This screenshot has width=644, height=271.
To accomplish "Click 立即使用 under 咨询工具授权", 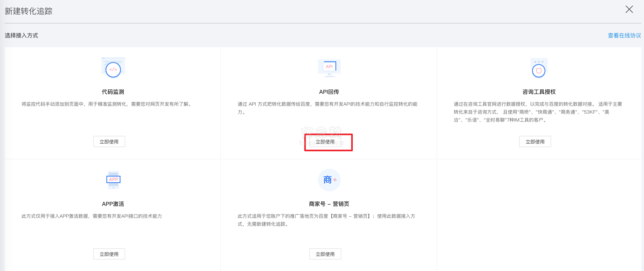I will [535, 141].
